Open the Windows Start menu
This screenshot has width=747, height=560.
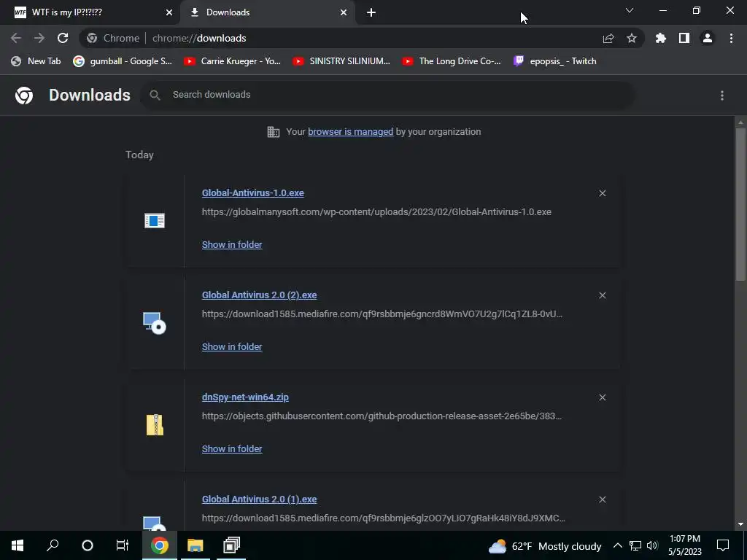tap(18, 545)
